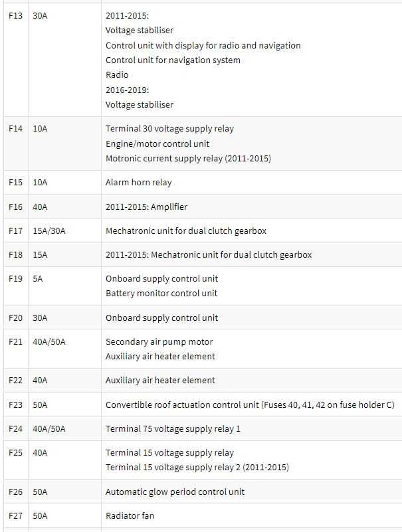
Task: Click the 'Battery monitor control unit' text
Action: click(x=161, y=293)
